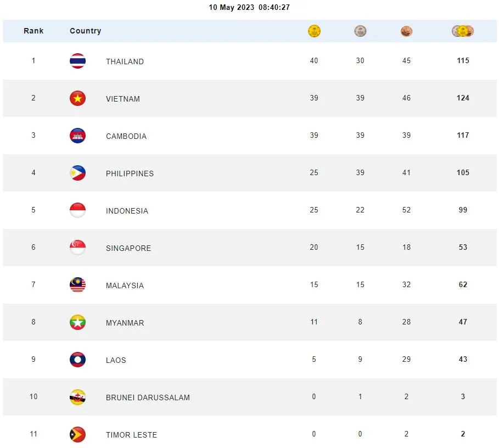
Task: Click the Timor Leste flag icon
Action: pyautogui.click(x=77, y=434)
